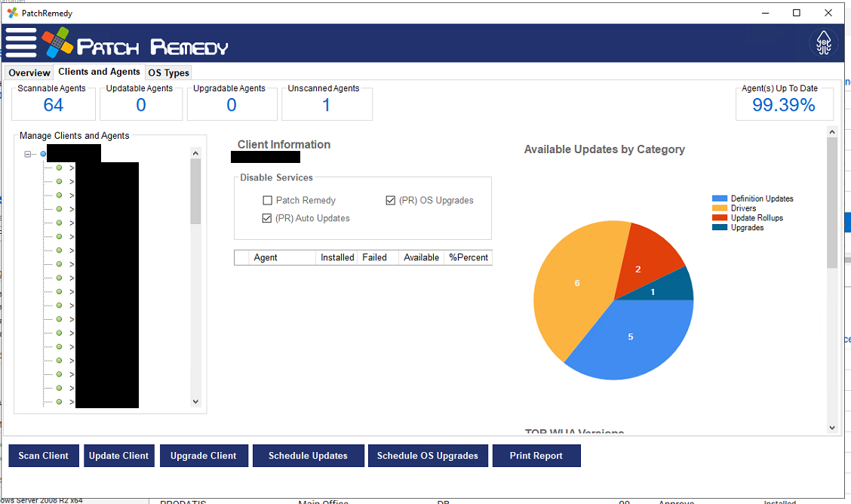This screenshot has height=504, width=851.
Task: Click the PatchRemedy title bar app icon
Action: pos(13,13)
